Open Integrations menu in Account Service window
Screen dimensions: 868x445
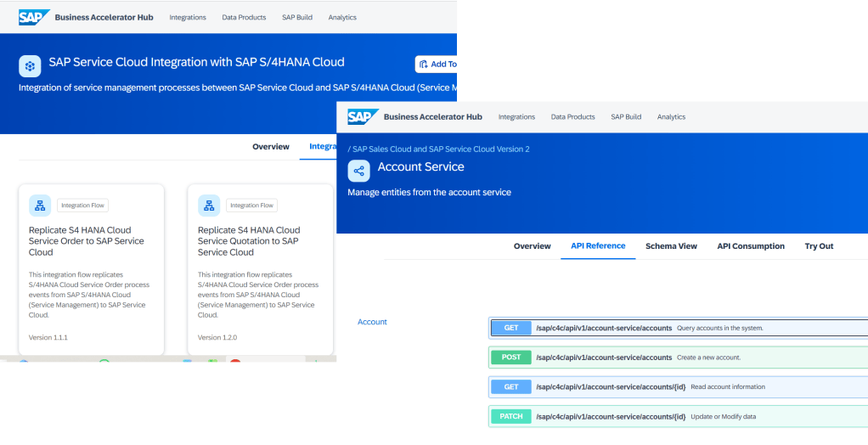(516, 117)
